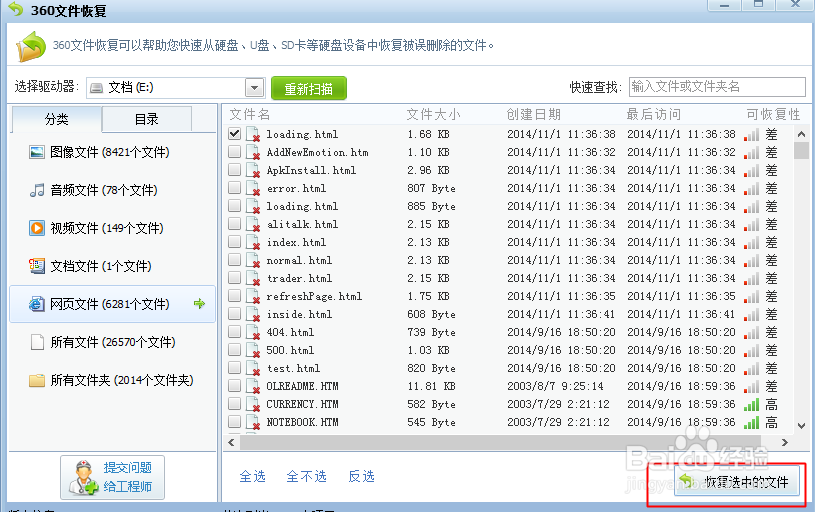Click the deleted file icon of trader.html
This screenshot has width=815, height=512.
pyautogui.click(x=253, y=279)
